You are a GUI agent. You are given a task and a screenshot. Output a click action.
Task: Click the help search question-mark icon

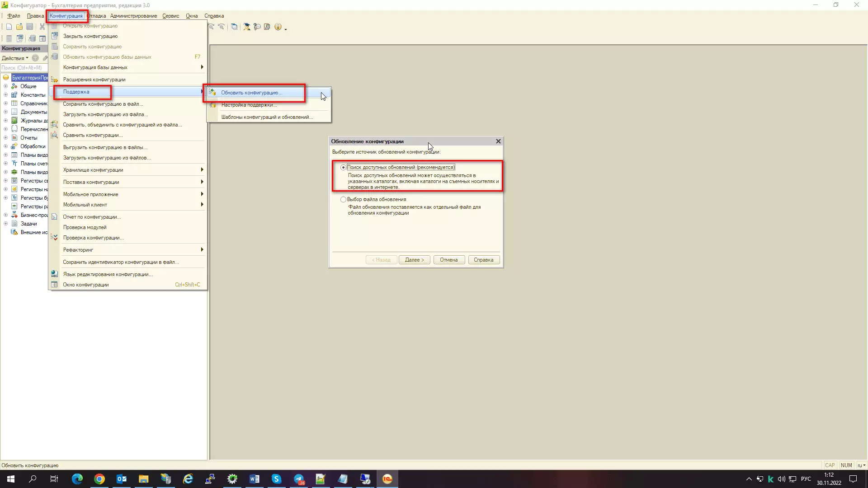pos(257,27)
